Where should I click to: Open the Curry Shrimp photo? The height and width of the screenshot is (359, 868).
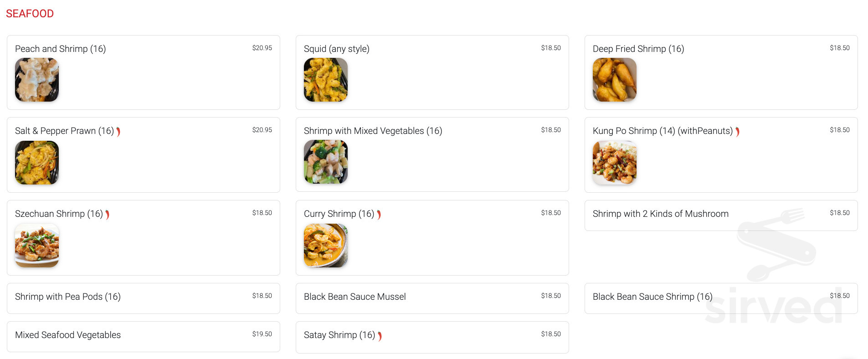pos(326,246)
